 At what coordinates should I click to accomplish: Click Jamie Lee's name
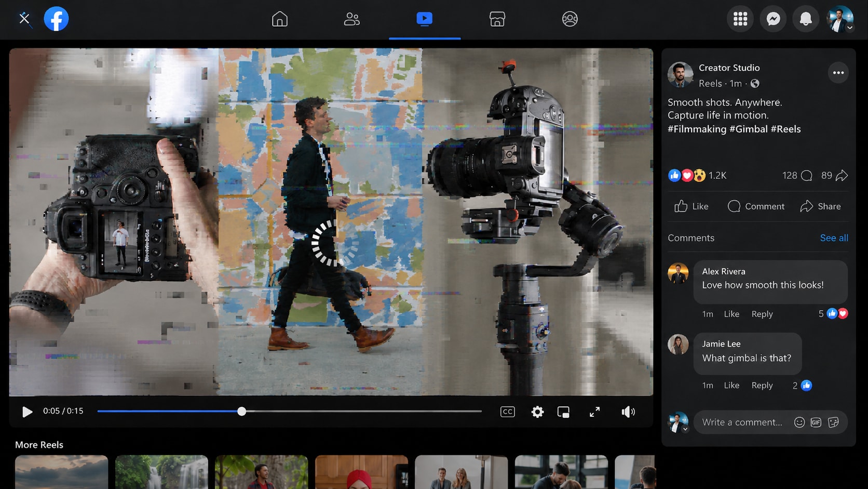click(721, 343)
